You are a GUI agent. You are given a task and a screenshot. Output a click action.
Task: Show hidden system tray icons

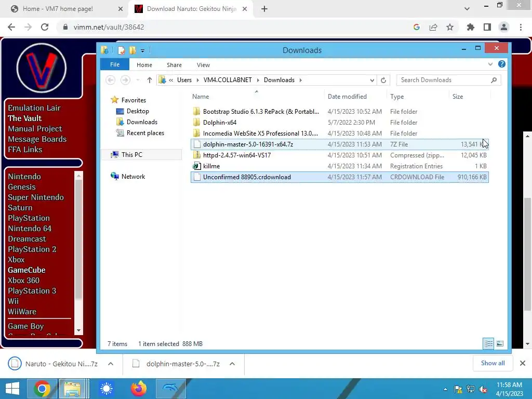point(445,389)
